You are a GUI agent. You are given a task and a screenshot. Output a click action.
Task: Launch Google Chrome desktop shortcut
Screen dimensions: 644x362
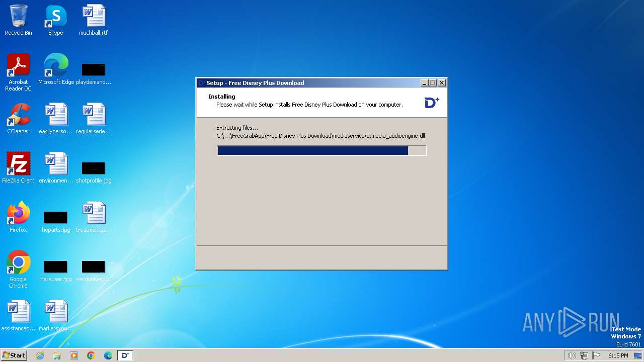tap(18, 269)
